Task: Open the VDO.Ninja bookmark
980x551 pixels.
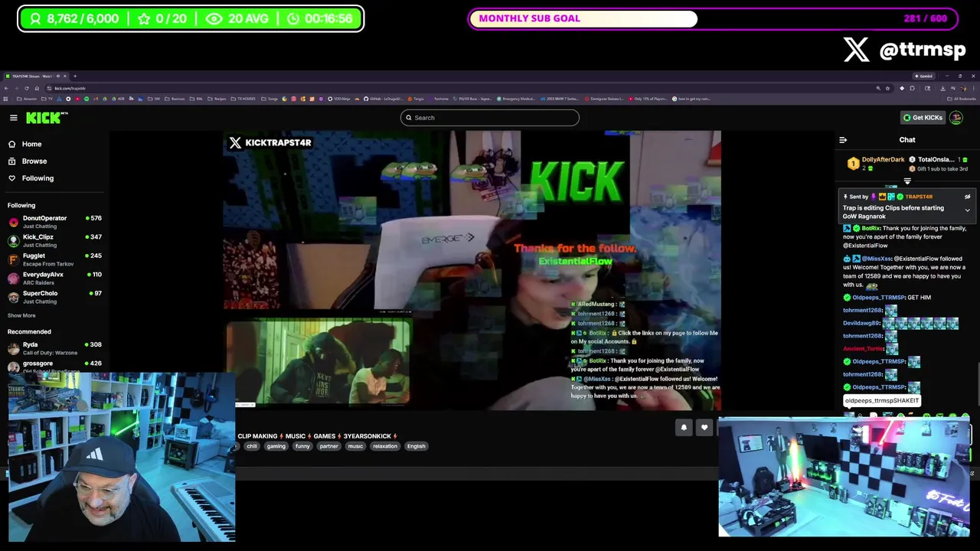Action: click(x=339, y=99)
